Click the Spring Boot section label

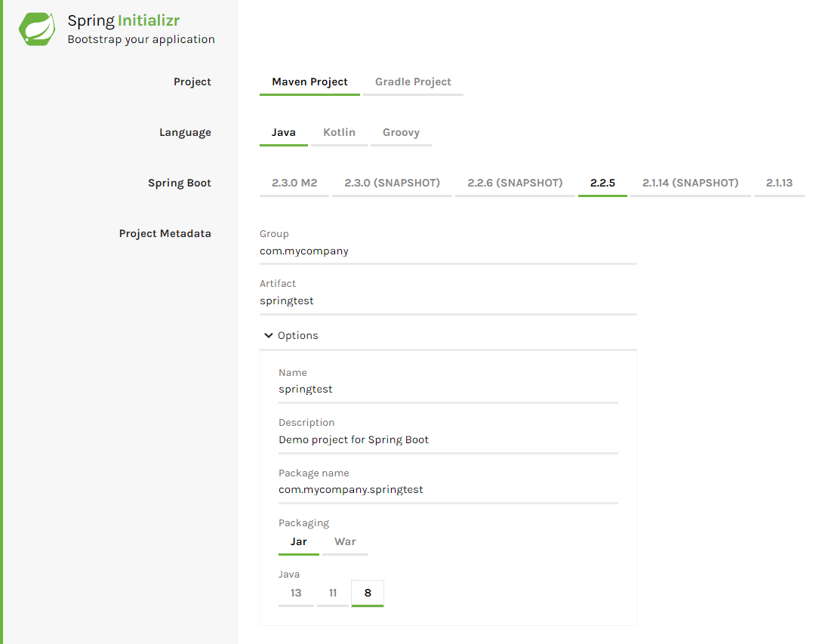coord(180,183)
